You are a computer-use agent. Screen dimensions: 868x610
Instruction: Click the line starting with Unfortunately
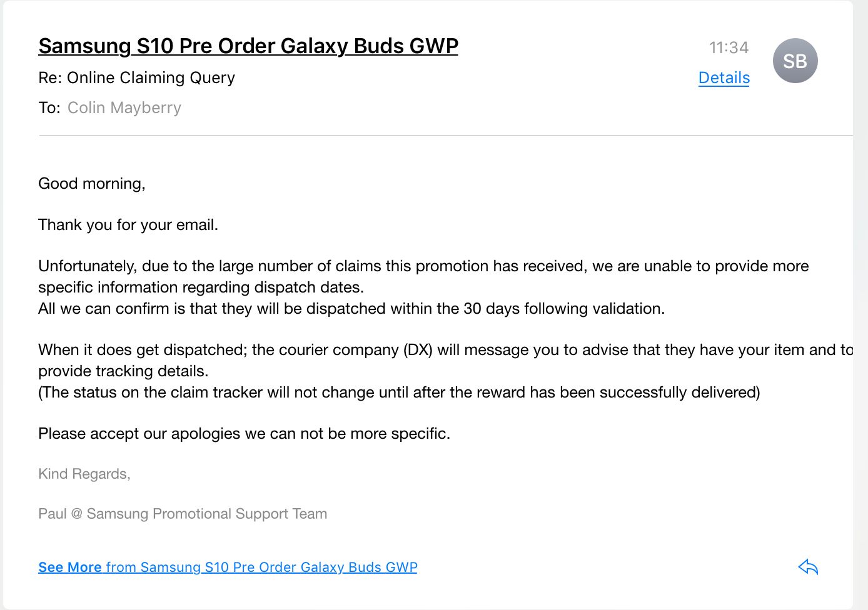tap(423, 266)
